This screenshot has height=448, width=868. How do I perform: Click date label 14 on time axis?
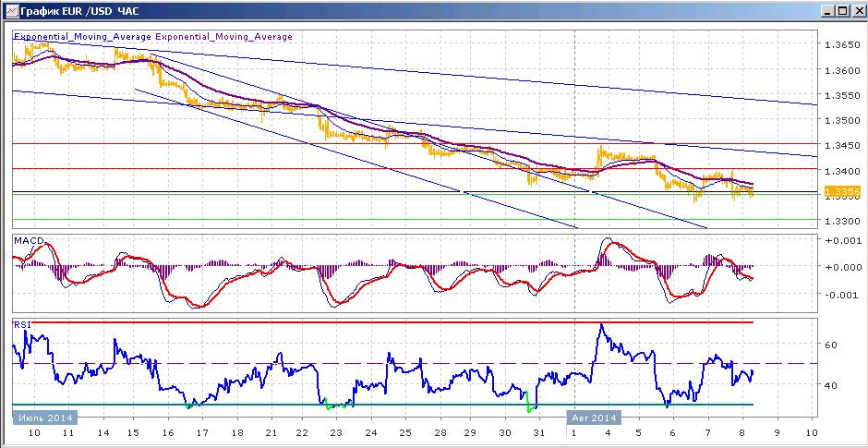(102, 433)
